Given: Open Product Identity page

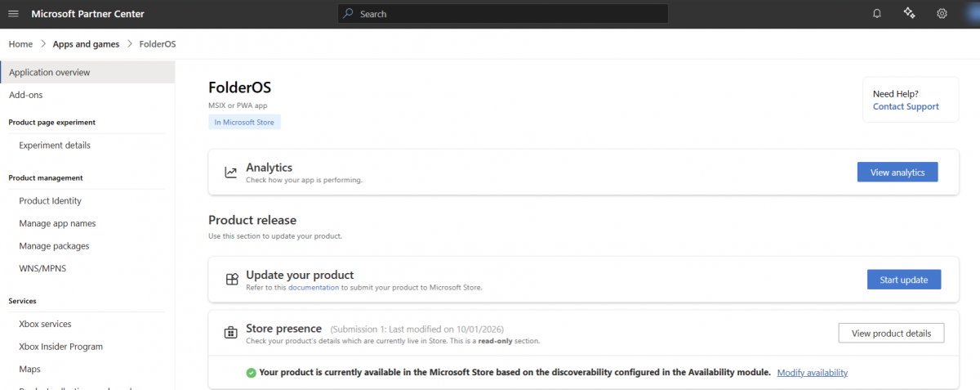Looking at the screenshot, I should pyautogui.click(x=51, y=201).
